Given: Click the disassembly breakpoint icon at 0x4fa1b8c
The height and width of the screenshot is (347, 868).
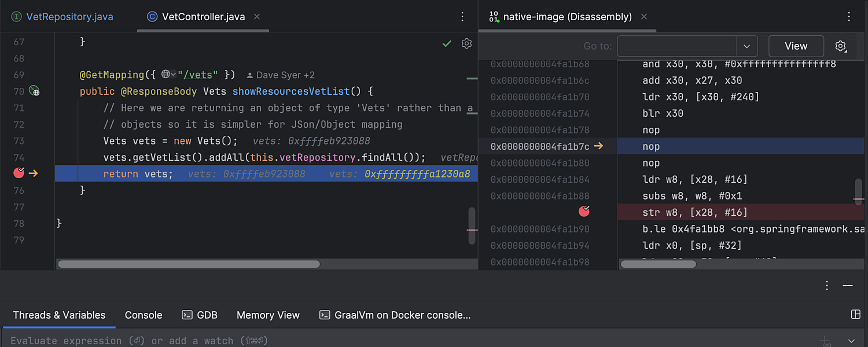Looking at the screenshot, I should pyautogui.click(x=584, y=212).
